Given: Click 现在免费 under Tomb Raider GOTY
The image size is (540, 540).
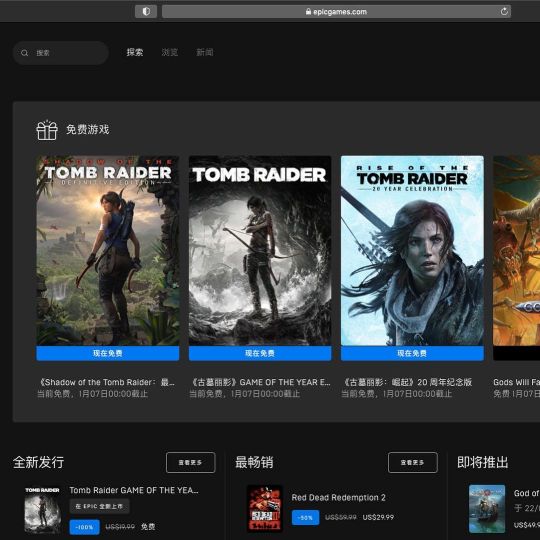Looking at the screenshot, I should (260, 353).
